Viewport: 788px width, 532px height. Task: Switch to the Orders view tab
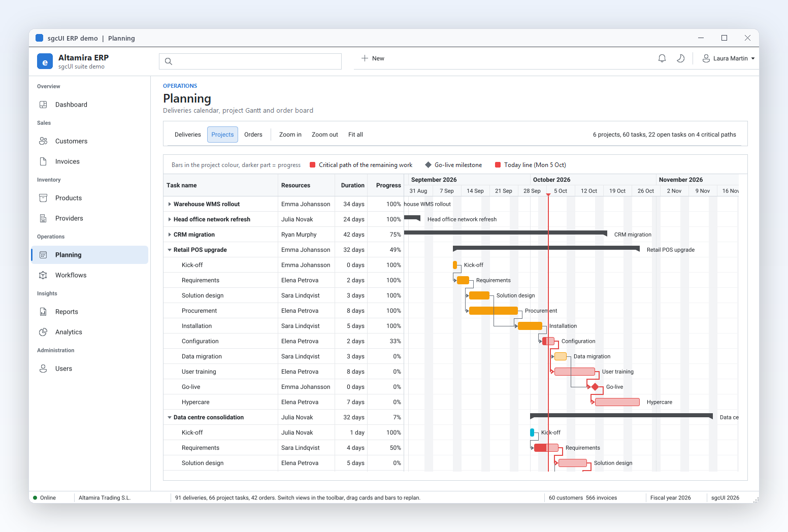tap(253, 135)
